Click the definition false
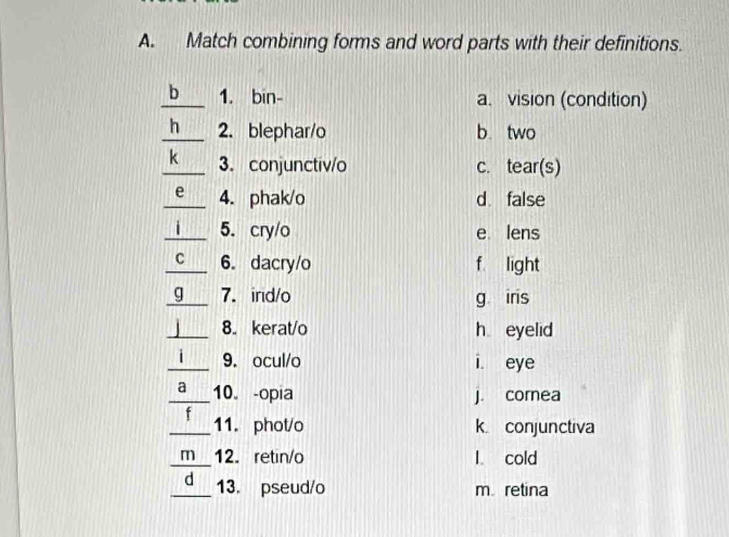The height and width of the screenshot is (537, 729). click(526, 199)
